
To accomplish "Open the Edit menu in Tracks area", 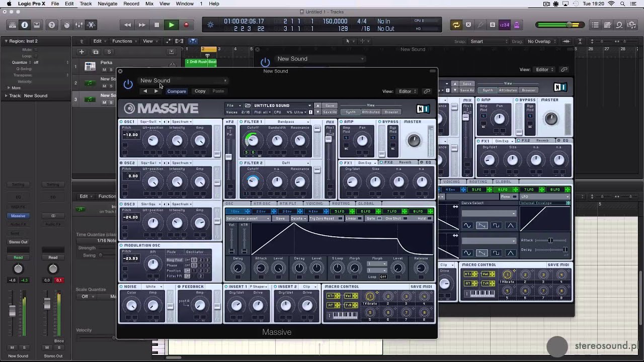I will pyautogui.click(x=99, y=41).
